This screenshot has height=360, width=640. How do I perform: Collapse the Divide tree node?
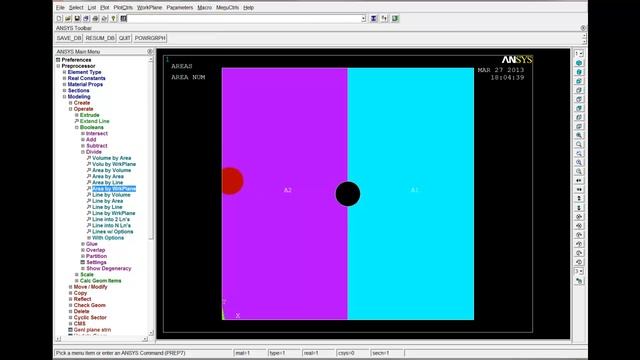(83, 152)
